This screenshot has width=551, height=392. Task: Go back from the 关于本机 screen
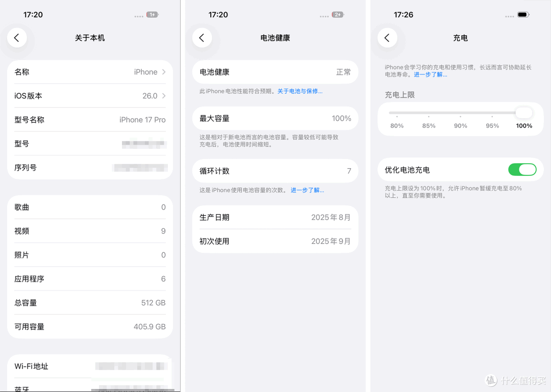coord(17,38)
